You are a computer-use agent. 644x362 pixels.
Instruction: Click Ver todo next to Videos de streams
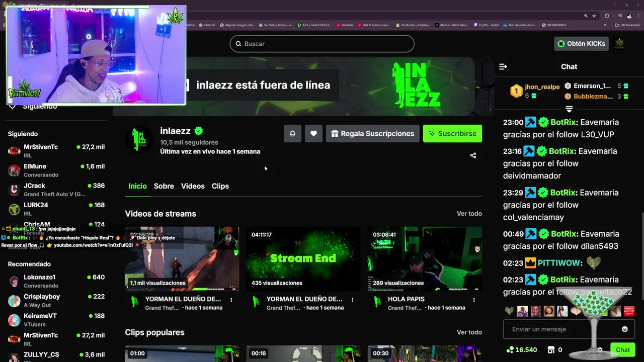[x=469, y=214]
